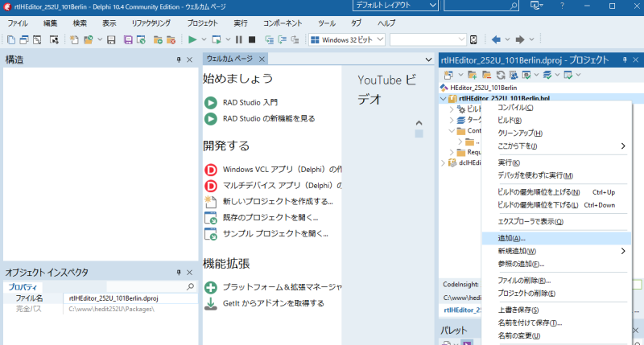The height and width of the screenshot is (345, 644).
Task: Click the desktop layout icon in title bar
Action: point(535,6)
